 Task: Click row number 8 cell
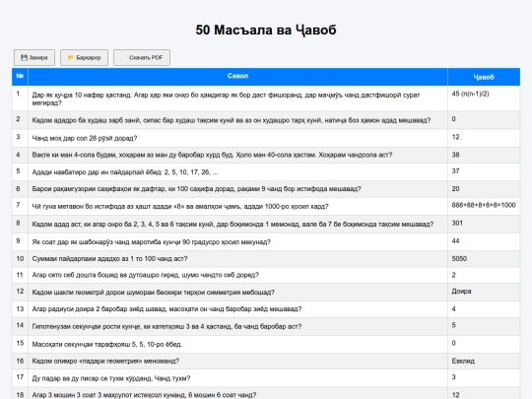(x=20, y=224)
